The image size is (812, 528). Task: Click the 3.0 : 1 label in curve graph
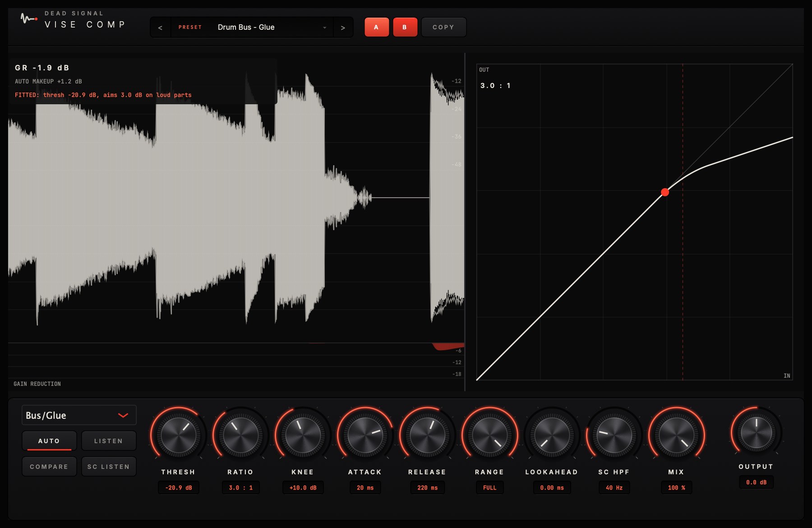click(495, 86)
